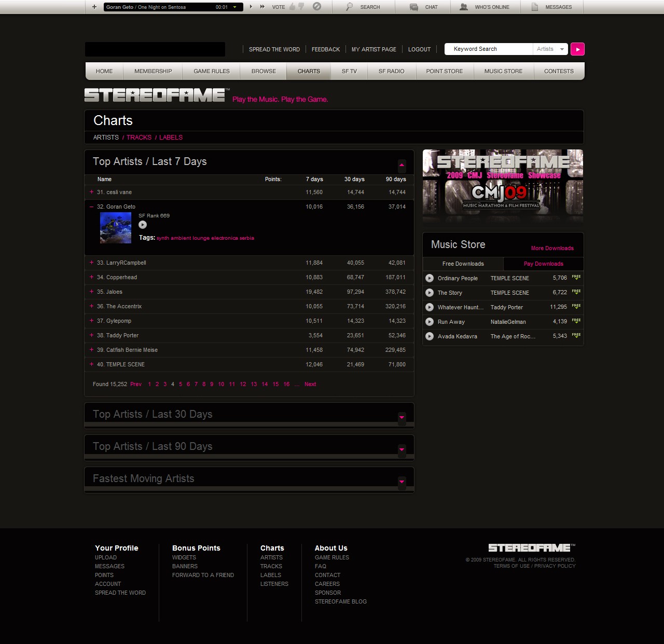Select the Pay Downloads tab
The width and height of the screenshot is (664, 644).
pos(544,264)
